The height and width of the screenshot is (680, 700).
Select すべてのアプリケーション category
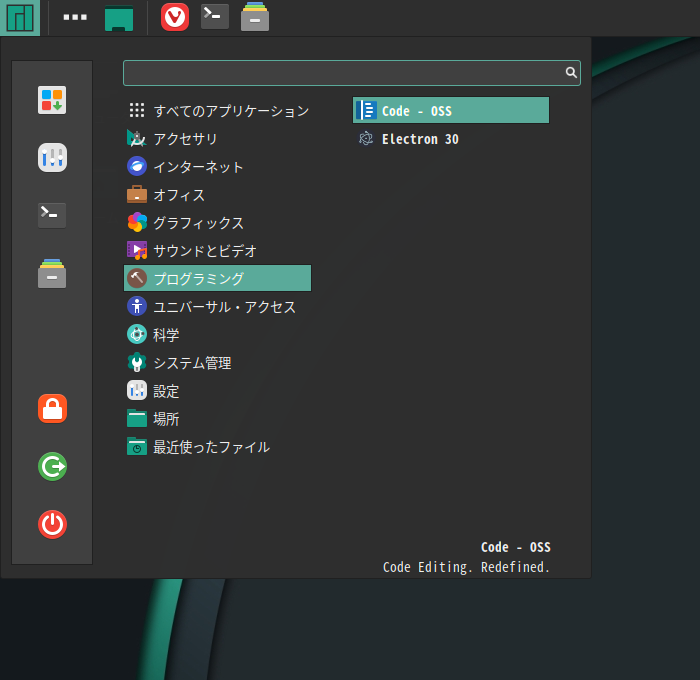click(217, 110)
